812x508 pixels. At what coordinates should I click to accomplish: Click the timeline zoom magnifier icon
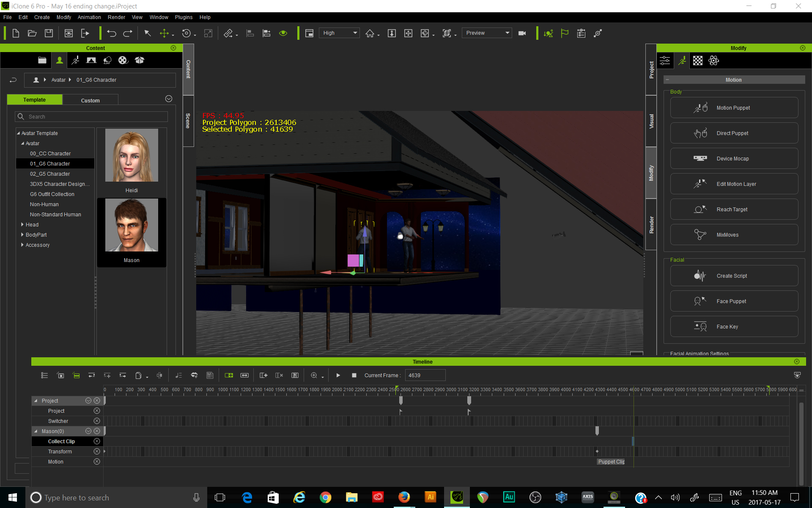(314, 375)
